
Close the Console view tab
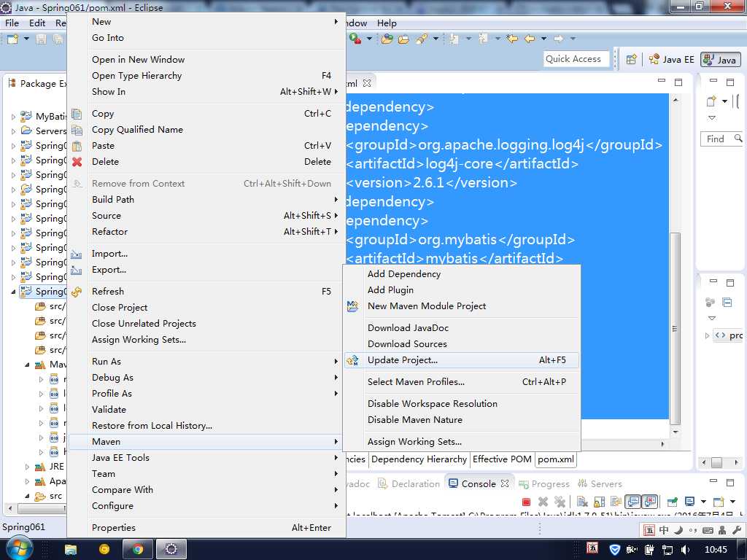coord(505,483)
